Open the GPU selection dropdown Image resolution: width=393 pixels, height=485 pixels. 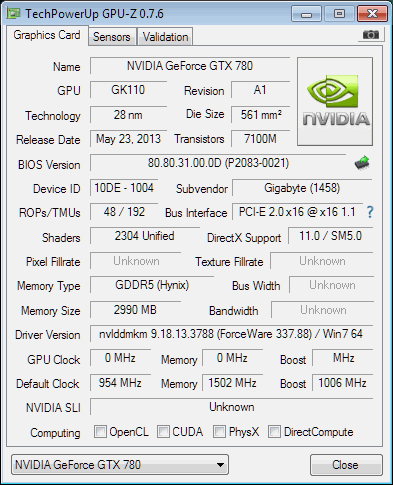(120, 465)
